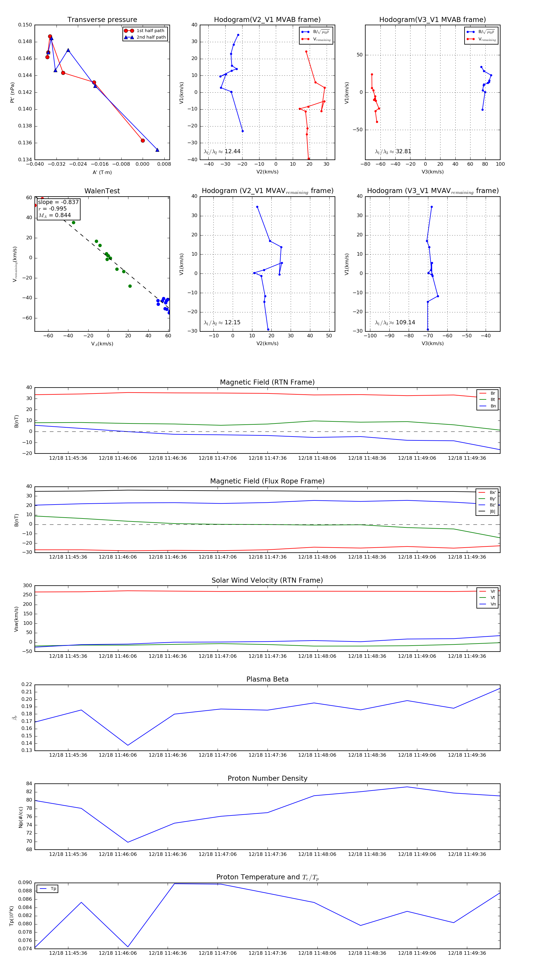This screenshot has width=535, height=980.
Task: Click the lowest dip of the Plasma Beta curve
Action: (x=128, y=745)
